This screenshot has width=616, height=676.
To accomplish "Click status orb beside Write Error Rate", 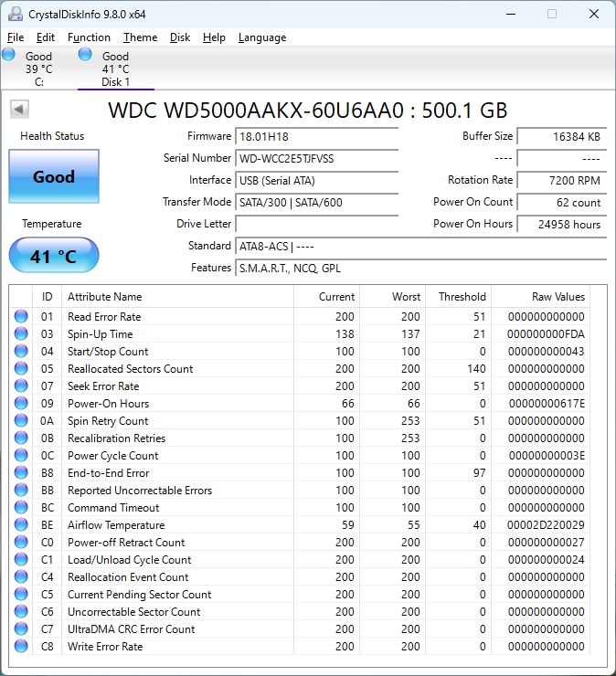I will (21, 647).
